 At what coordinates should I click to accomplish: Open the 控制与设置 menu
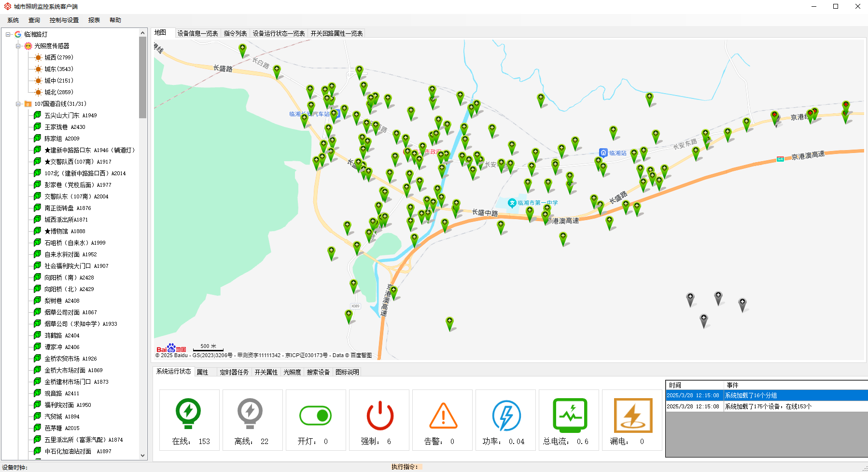[64, 20]
